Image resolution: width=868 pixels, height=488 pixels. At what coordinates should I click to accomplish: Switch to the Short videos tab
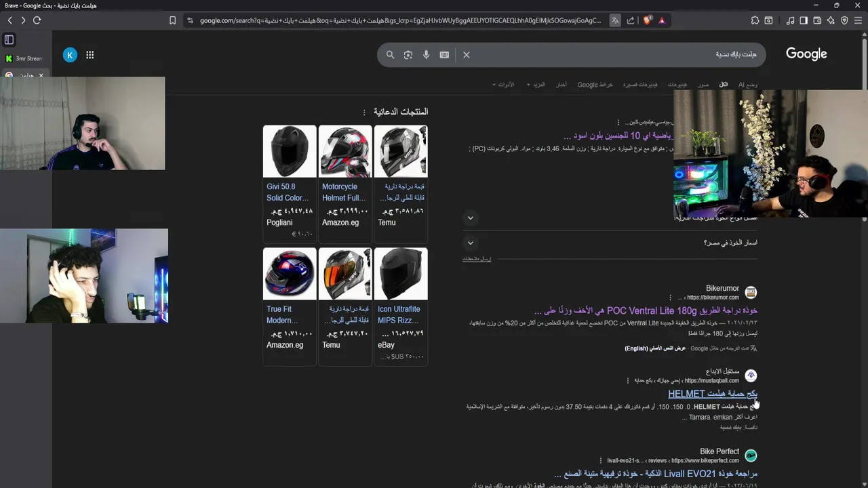640,85
